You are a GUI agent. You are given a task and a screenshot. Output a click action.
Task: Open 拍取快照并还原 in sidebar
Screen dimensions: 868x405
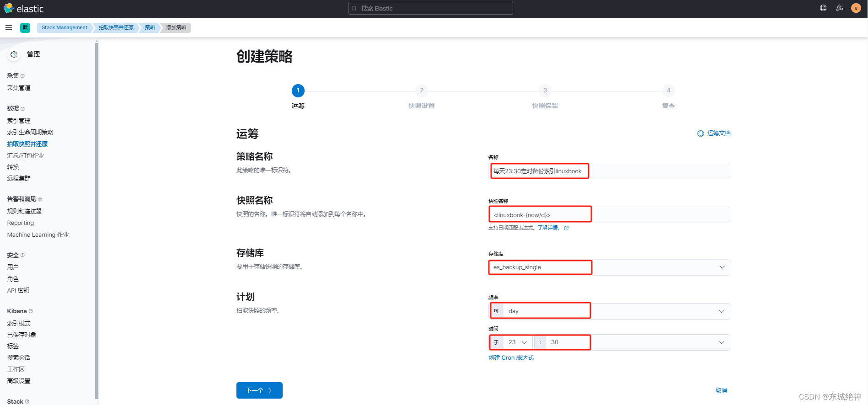click(27, 144)
